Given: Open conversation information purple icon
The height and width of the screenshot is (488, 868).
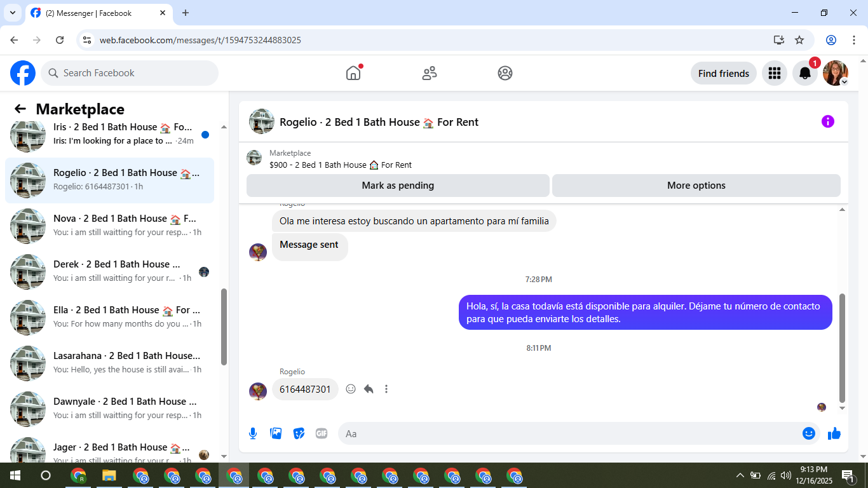Looking at the screenshot, I should [828, 121].
